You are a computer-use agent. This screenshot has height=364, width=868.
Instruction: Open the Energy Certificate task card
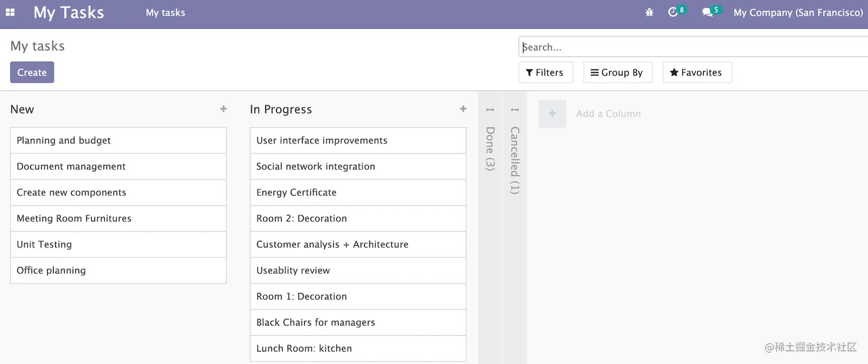(x=358, y=192)
